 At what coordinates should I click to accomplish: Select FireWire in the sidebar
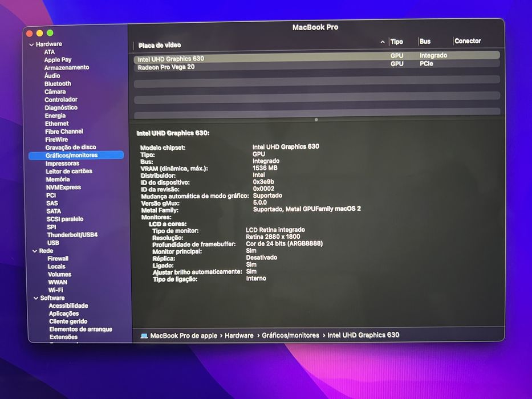click(x=56, y=140)
